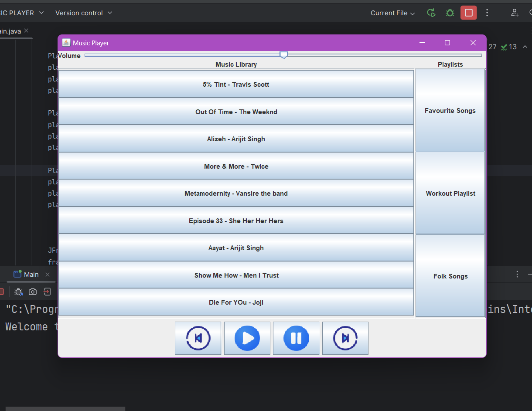Close the ain.java editor tab
Viewport: 532px width, 411px height.
click(x=26, y=31)
